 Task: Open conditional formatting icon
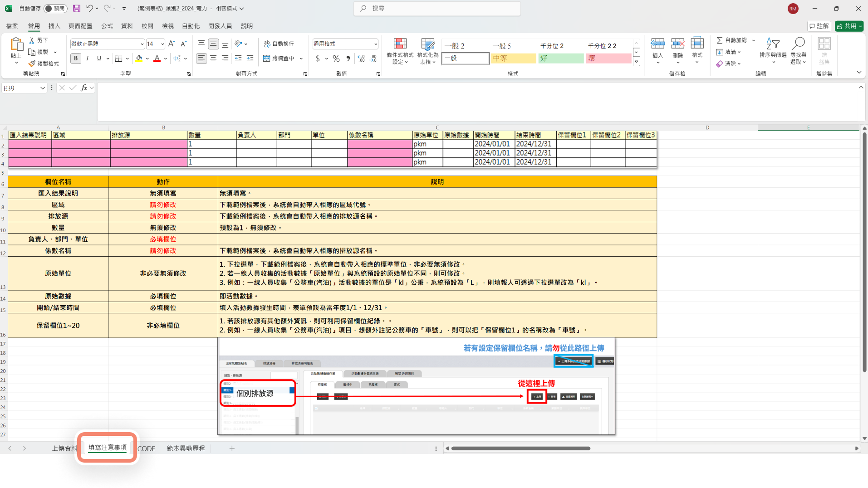pyautogui.click(x=400, y=44)
